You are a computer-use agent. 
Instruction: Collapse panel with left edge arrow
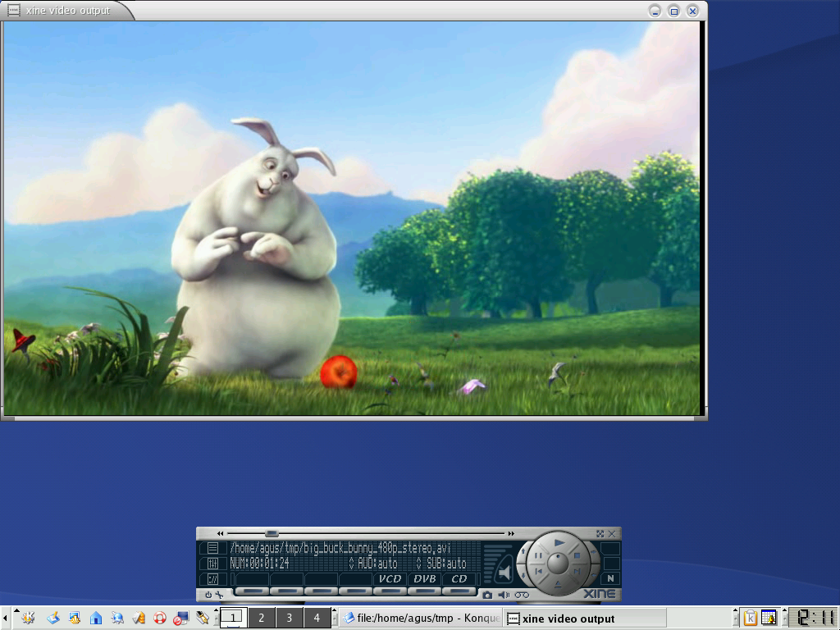coord(5,619)
